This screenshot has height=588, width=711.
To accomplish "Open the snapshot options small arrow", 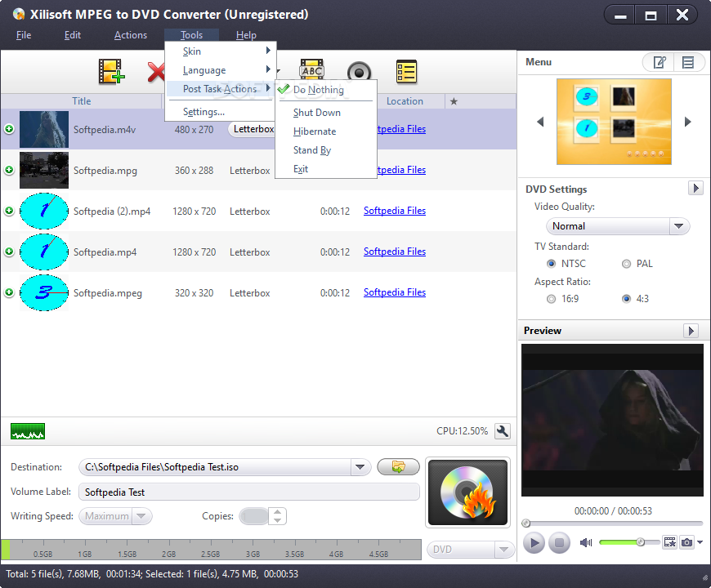I will point(700,541).
